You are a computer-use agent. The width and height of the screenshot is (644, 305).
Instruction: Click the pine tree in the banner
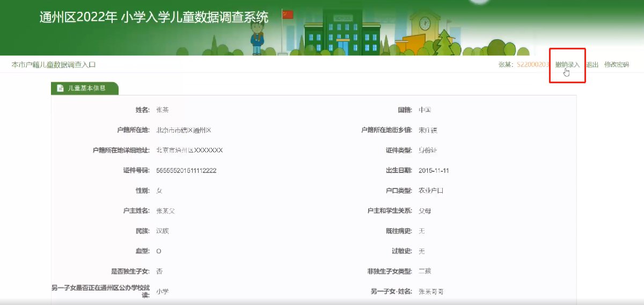(444, 43)
